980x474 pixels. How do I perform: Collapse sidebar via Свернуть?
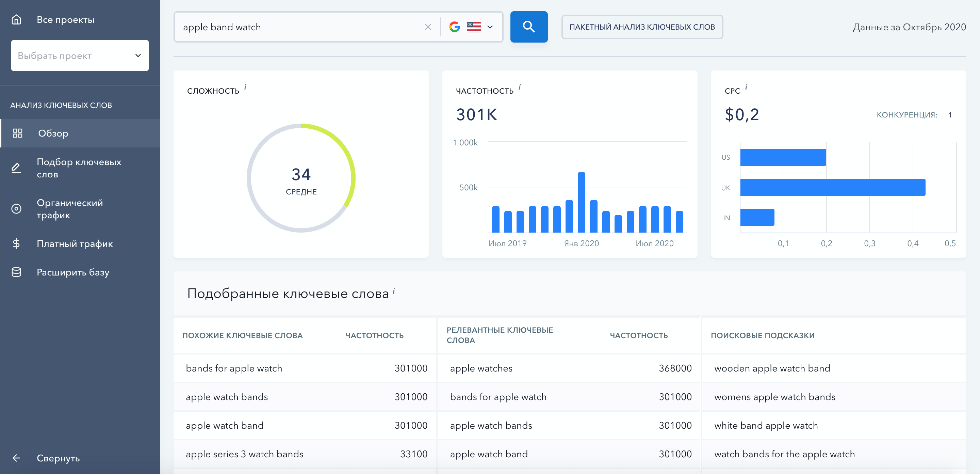pyautogui.click(x=58, y=458)
